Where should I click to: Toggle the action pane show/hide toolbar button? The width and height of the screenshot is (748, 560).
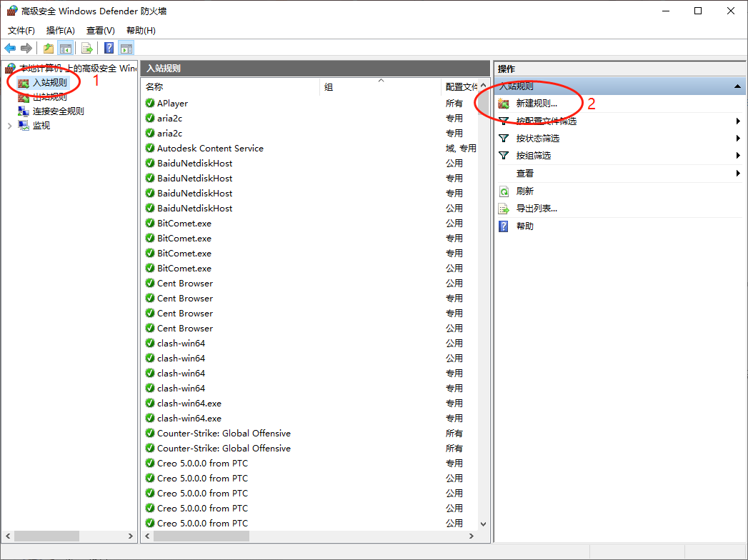point(126,48)
